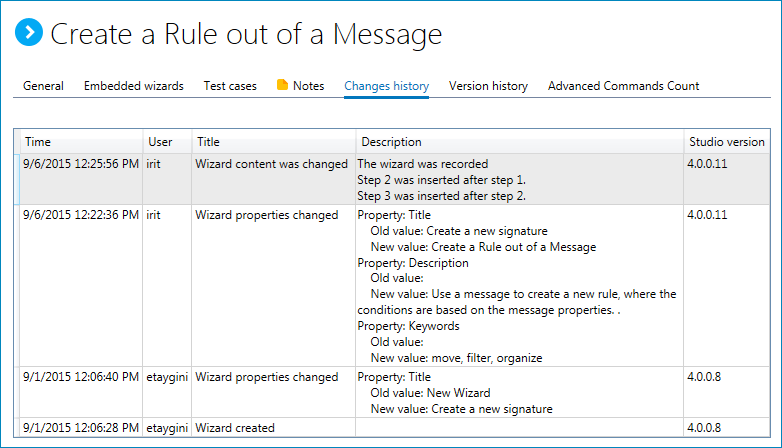The image size is (782, 448).
Task: Open the General tab
Action: pyautogui.click(x=43, y=86)
